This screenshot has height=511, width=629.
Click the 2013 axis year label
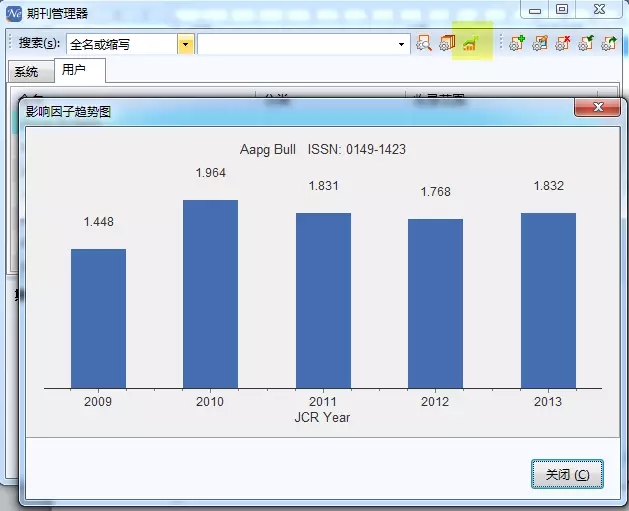[x=548, y=402]
